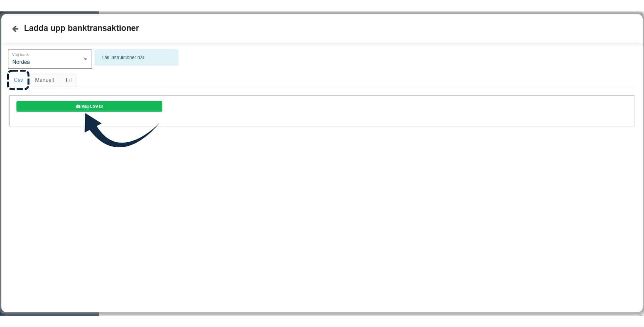Click the tab strip line right of Fil
This screenshot has width=644, height=327.
pos(356,87)
